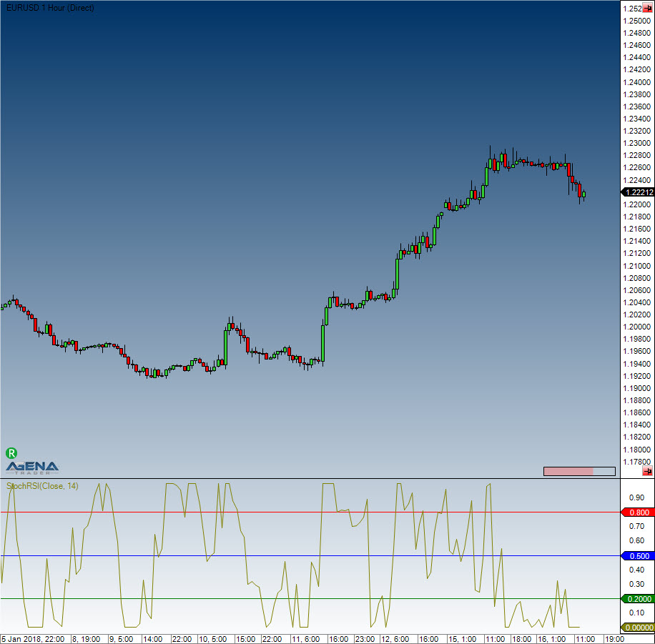Click the EURUSD 1 Hour (Direct) chart title
The width and height of the screenshot is (655, 644).
coord(47,7)
